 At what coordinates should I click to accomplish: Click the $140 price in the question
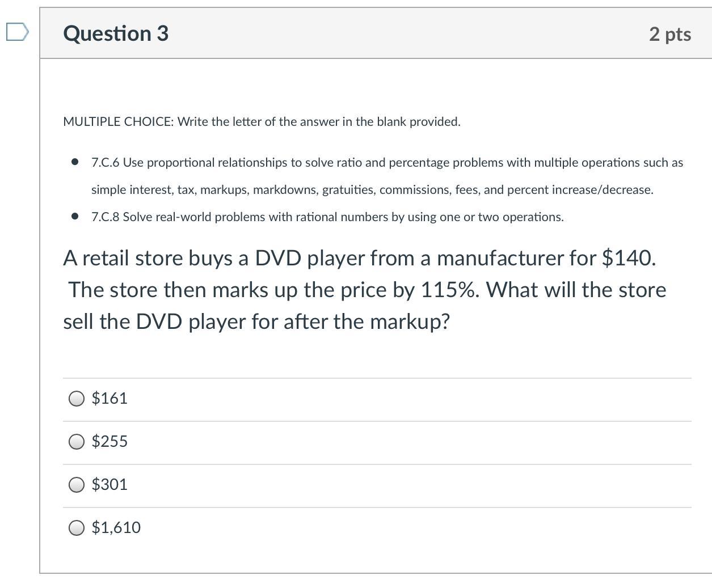tap(628, 259)
